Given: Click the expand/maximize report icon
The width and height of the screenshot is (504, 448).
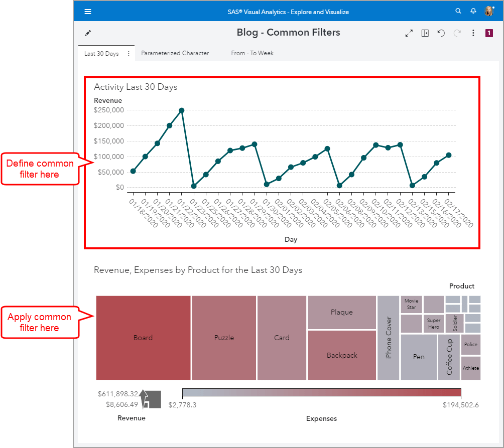Looking at the screenshot, I should (409, 32).
